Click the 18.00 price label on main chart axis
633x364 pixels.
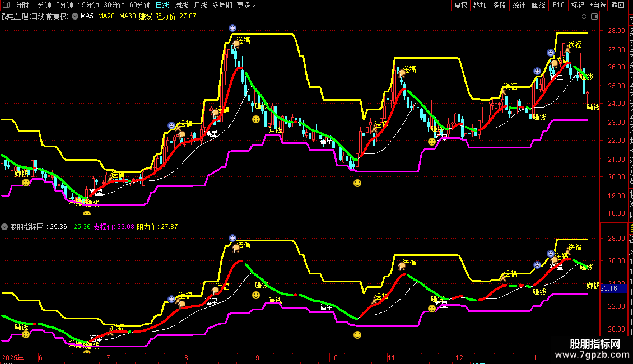pyautogui.click(x=616, y=213)
